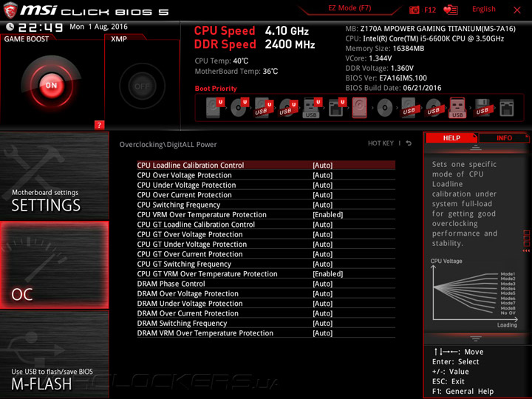Screen dimensions: 532x399
Task: Take a screenshot with the F12 camera icon
Action: [415, 10]
